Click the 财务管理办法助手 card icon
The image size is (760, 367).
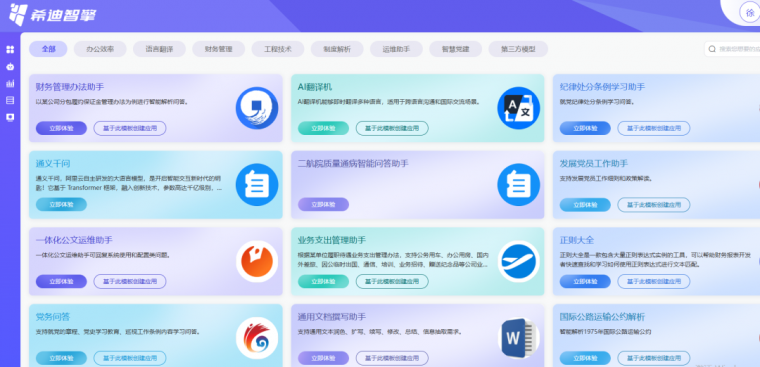point(257,108)
